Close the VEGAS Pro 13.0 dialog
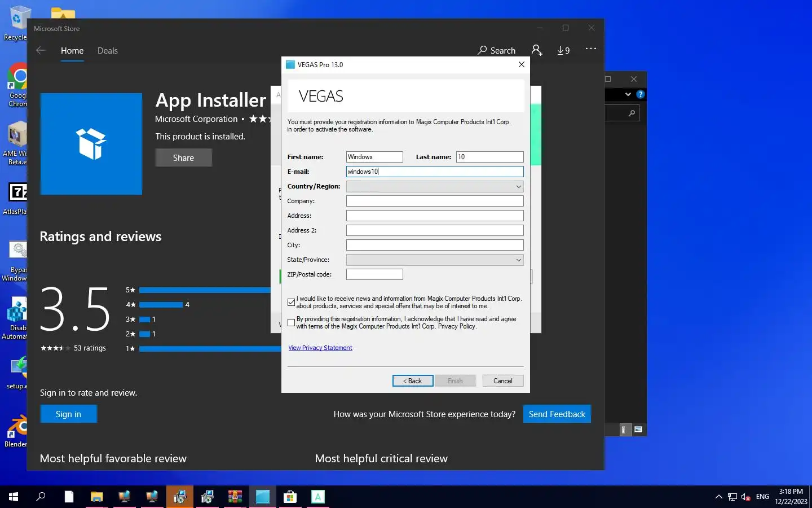This screenshot has height=508, width=812. (522, 64)
